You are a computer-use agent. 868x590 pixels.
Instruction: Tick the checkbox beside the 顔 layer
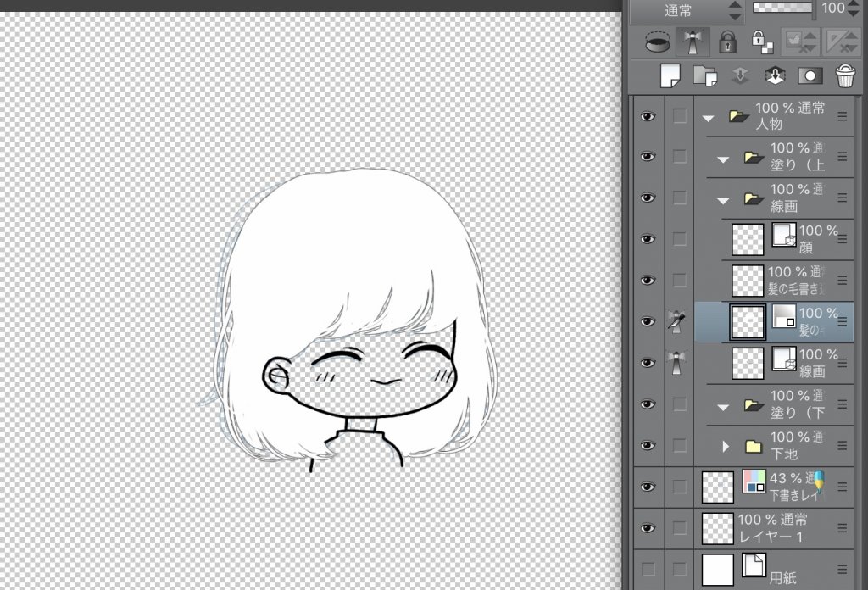coord(680,240)
